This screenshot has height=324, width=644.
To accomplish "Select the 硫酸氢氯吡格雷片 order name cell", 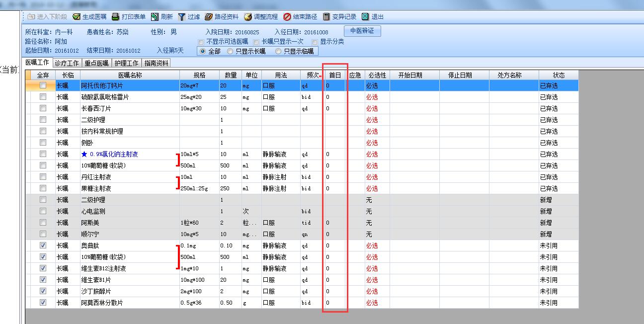I will pos(130,97).
